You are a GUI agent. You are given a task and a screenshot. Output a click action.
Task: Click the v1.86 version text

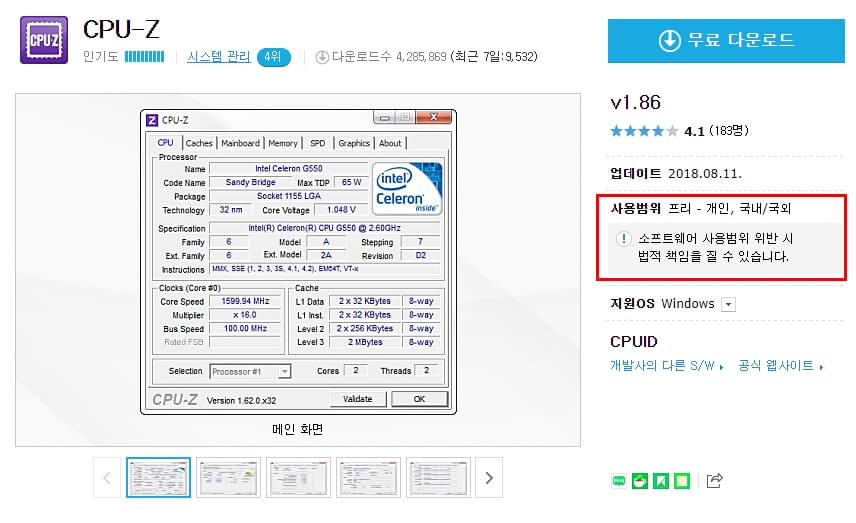(635, 102)
